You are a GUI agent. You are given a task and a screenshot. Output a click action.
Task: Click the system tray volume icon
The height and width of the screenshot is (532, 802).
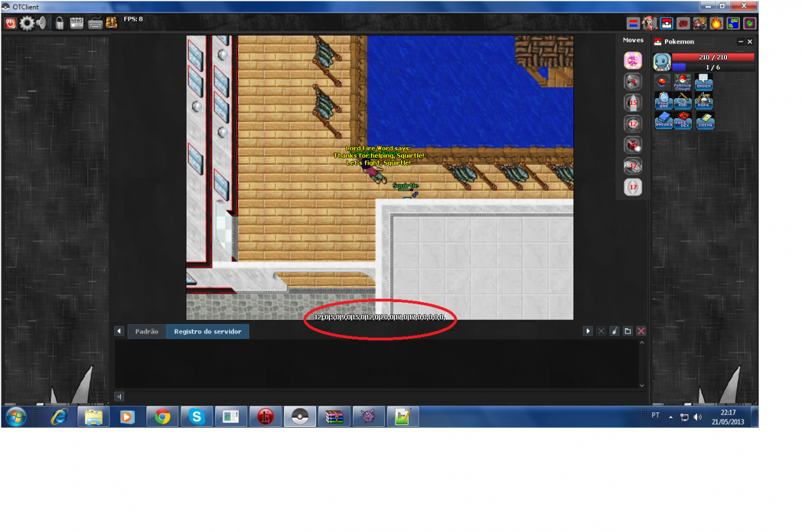point(698,417)
